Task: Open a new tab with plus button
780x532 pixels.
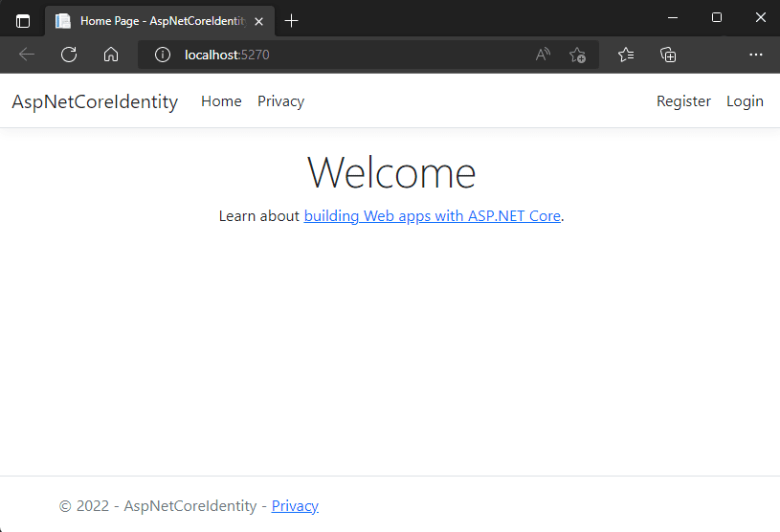Action: [x=291, y=21]
